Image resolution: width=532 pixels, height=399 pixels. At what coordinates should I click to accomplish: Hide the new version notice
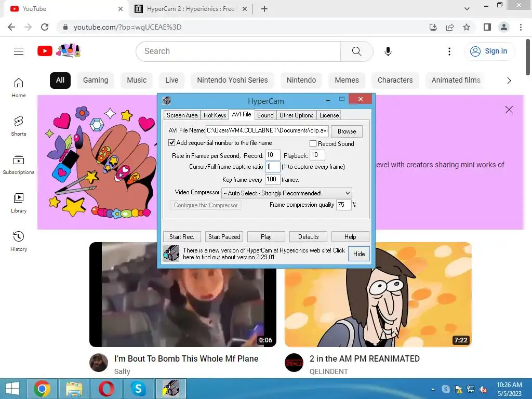[x=359, y=254]
